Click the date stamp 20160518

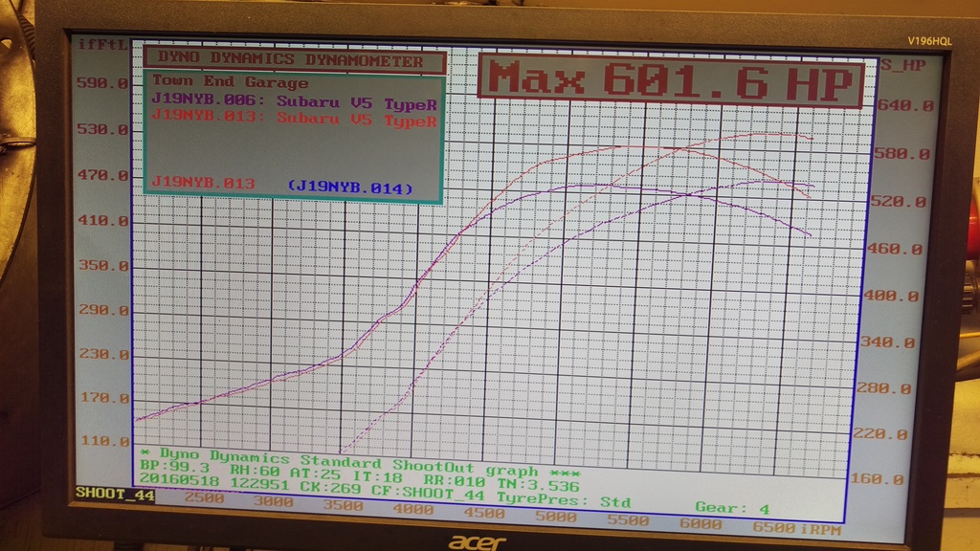point(179,480)
